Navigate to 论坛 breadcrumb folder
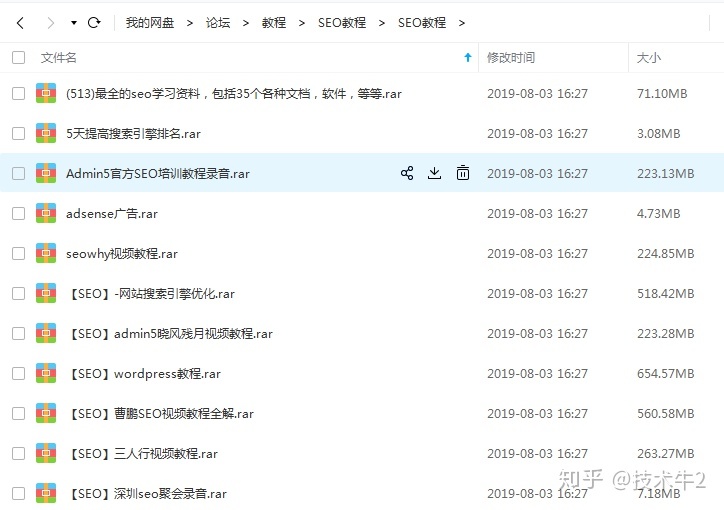This screenshot has height=510, width=724. (x=217, y=22)
